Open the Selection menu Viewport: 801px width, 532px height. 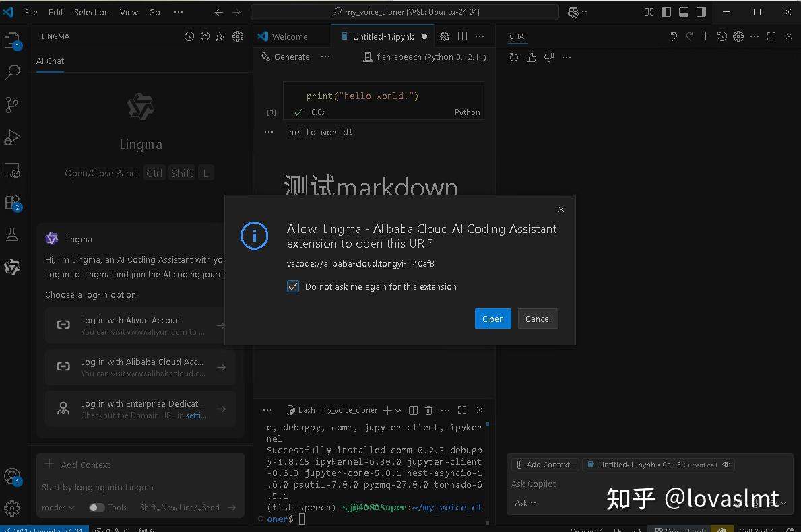pyautogui.click(x=91, y=11)
